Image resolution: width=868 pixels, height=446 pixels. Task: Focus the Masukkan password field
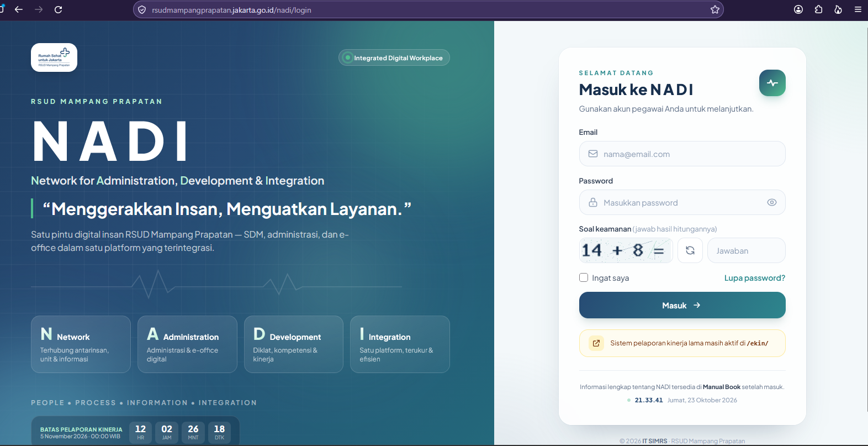click(682, 202)
